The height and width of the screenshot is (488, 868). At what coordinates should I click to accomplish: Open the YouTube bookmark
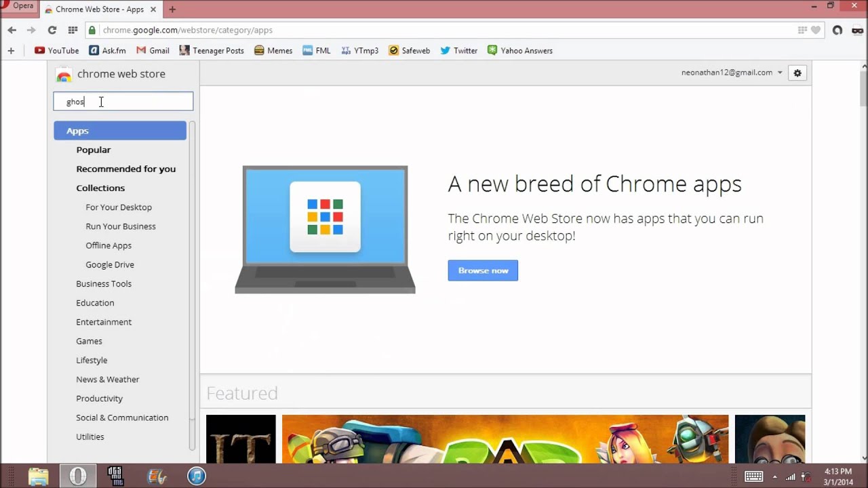57,50
